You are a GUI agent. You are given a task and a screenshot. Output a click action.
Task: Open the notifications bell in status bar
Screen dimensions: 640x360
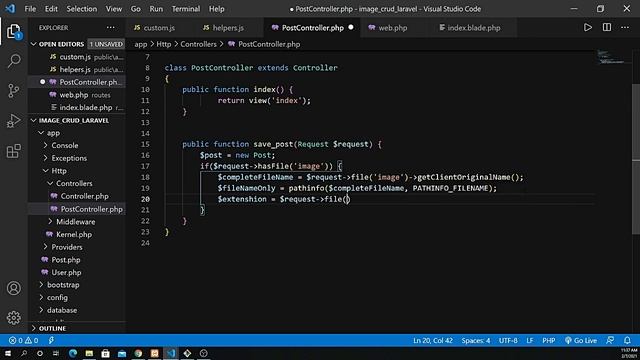[x=627, y=340]
